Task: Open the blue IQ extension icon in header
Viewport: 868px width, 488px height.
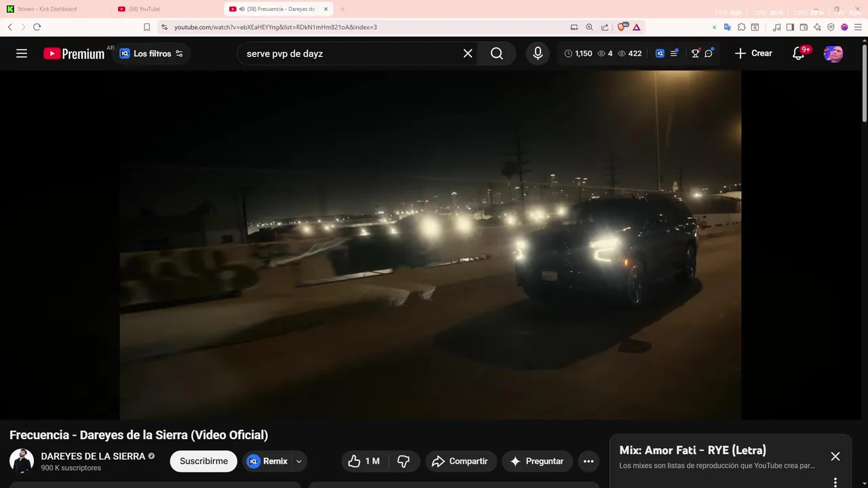Action: point(660,54)
